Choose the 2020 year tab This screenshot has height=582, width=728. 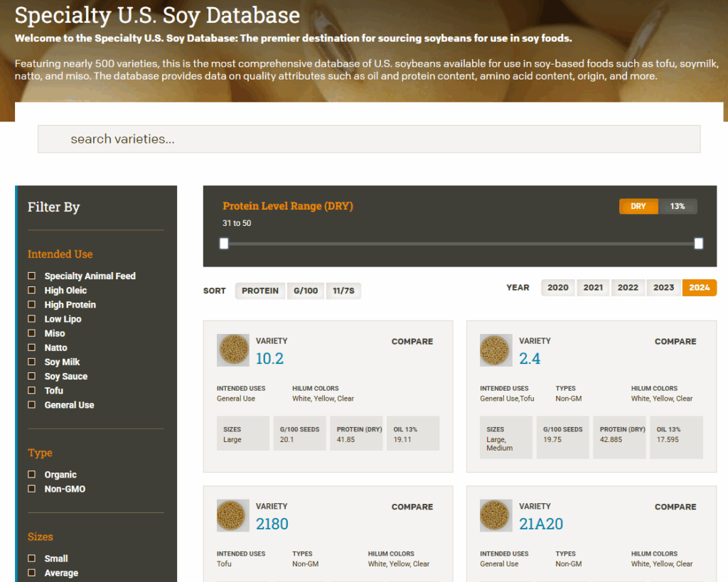pyautogui.click(x=558, y=288)
